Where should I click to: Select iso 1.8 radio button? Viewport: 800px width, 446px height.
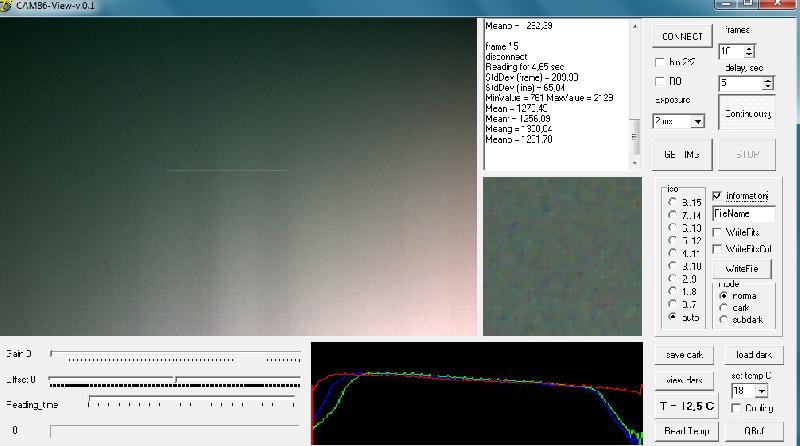pos(672,291)
